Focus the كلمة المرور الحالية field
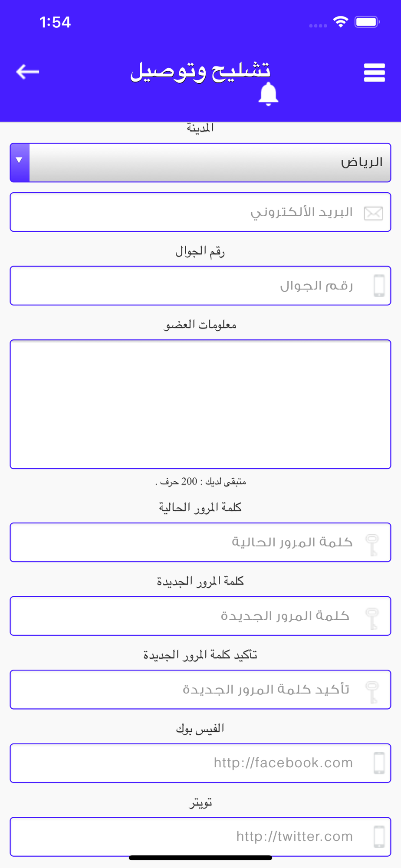This screenshot has width=401, height=868. [x=200, y=542]
